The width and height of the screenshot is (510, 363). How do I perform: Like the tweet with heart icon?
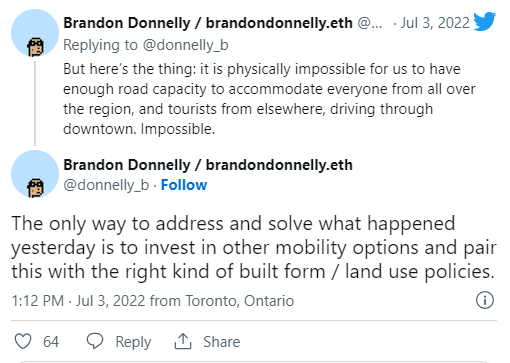tap(23, 341)
